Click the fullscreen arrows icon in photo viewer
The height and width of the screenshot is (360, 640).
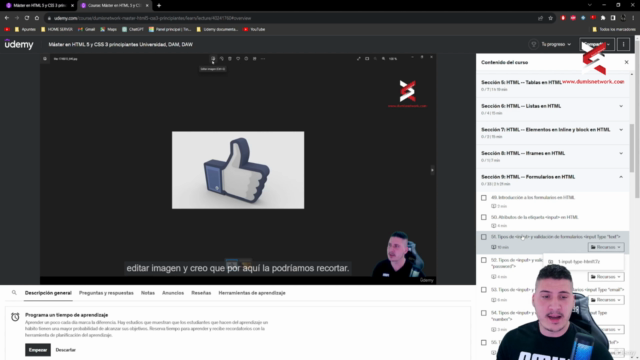358,59
